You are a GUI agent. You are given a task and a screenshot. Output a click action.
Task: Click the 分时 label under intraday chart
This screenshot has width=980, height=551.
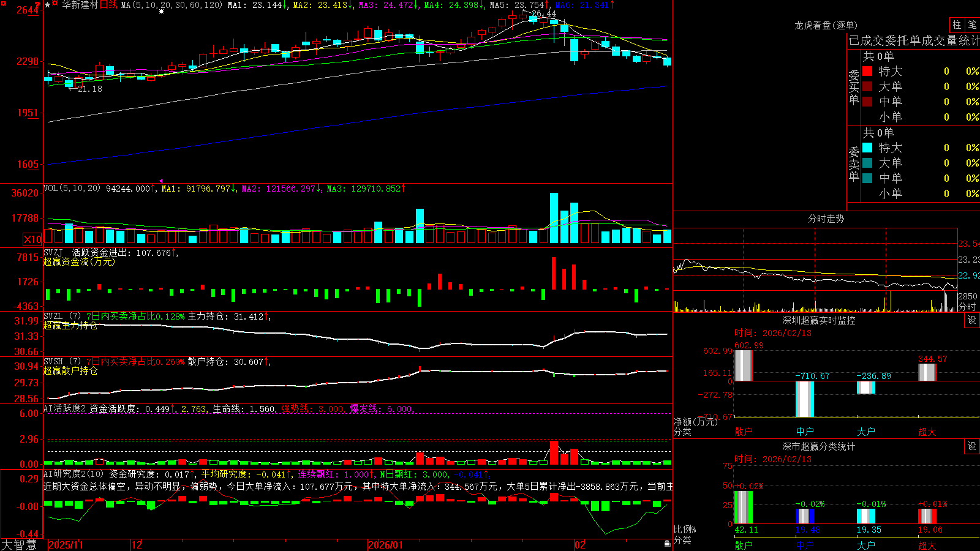tap(967, 307)
